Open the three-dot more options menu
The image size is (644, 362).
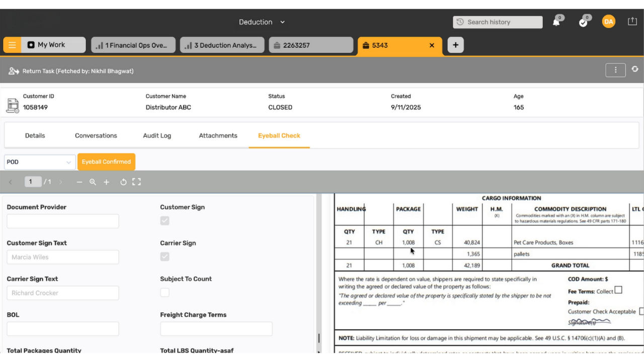[615, 70]
